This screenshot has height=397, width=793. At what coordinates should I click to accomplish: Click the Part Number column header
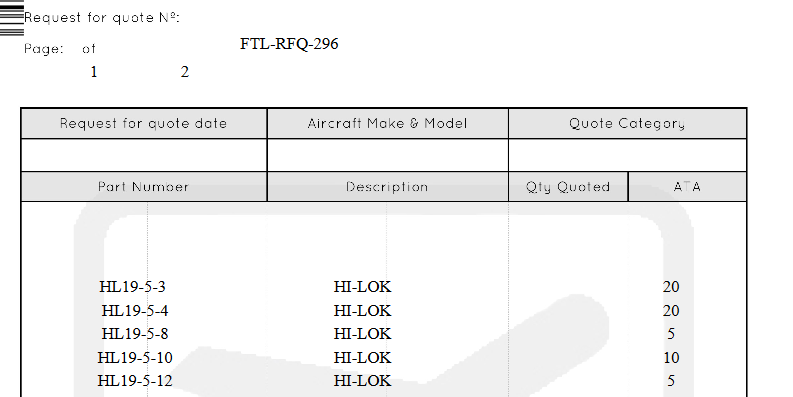click(144, 187)
